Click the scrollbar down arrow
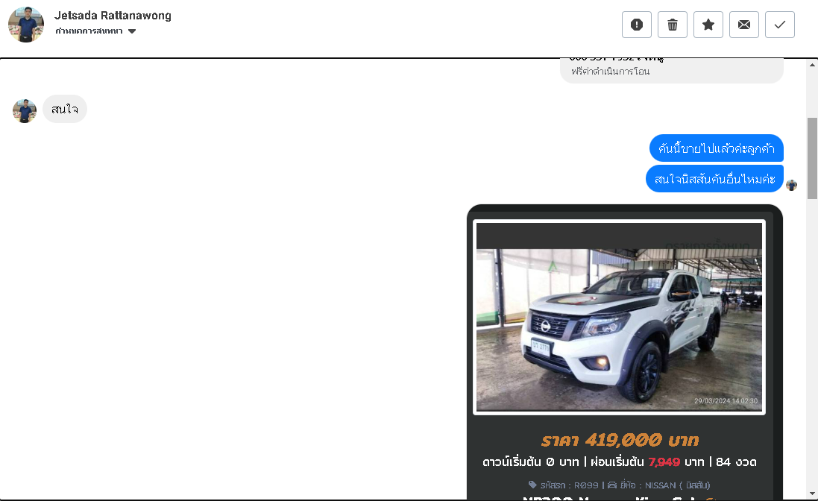Screen dimensions: 818x504 coord(812,494)
